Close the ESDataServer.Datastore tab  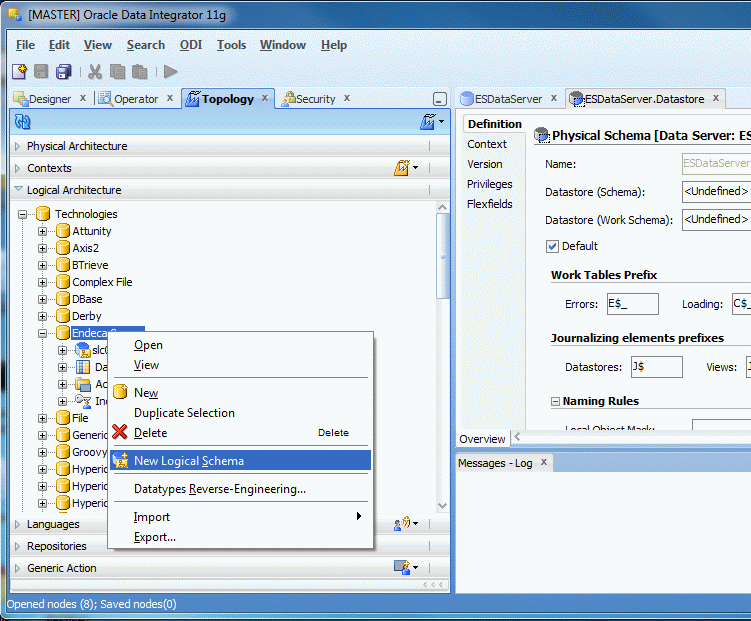(716, 98)
